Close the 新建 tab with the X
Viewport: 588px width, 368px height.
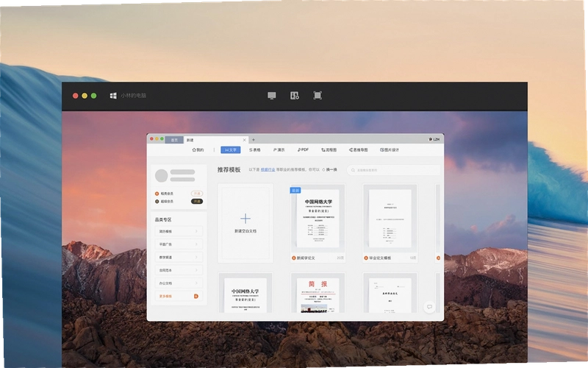245,140
